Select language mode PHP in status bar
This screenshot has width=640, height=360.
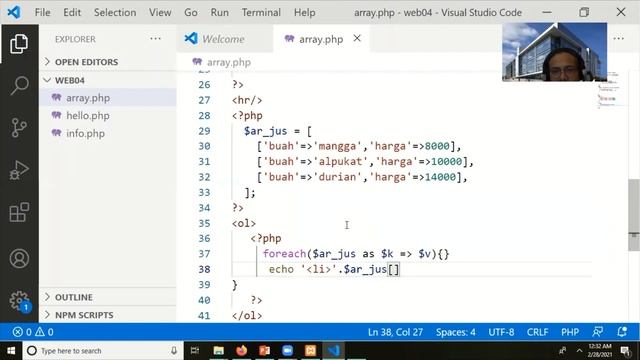point(570,332)
